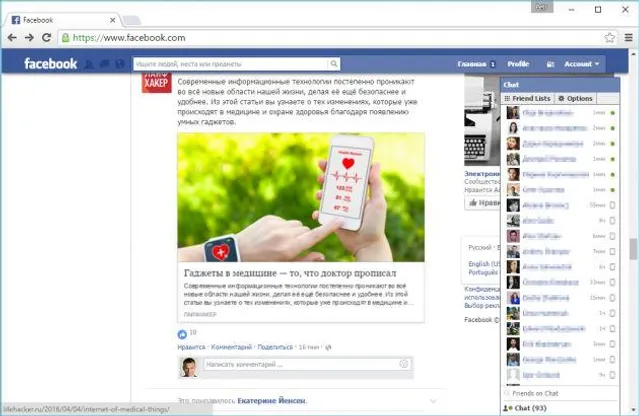
Task: Open the chat Options menu
Action: pos(575,99)
